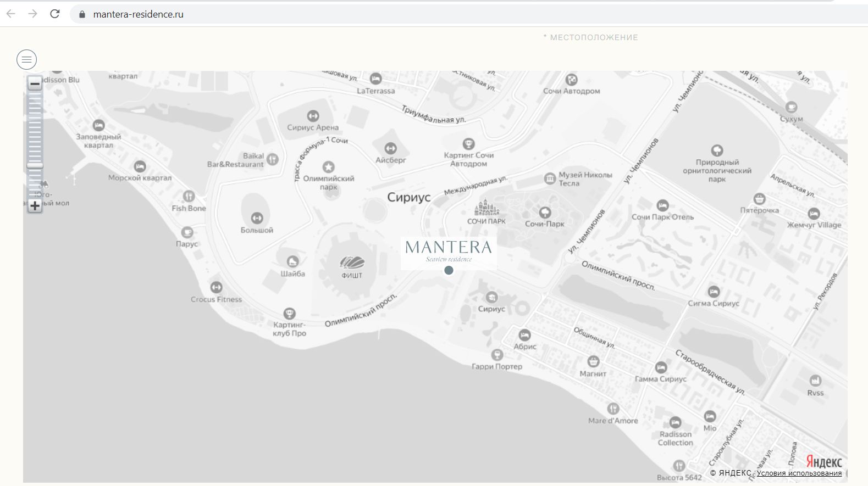Screen dimensions: 868x486
Task: Click the ФИШТ stadium icon
Action: point(352,262)
